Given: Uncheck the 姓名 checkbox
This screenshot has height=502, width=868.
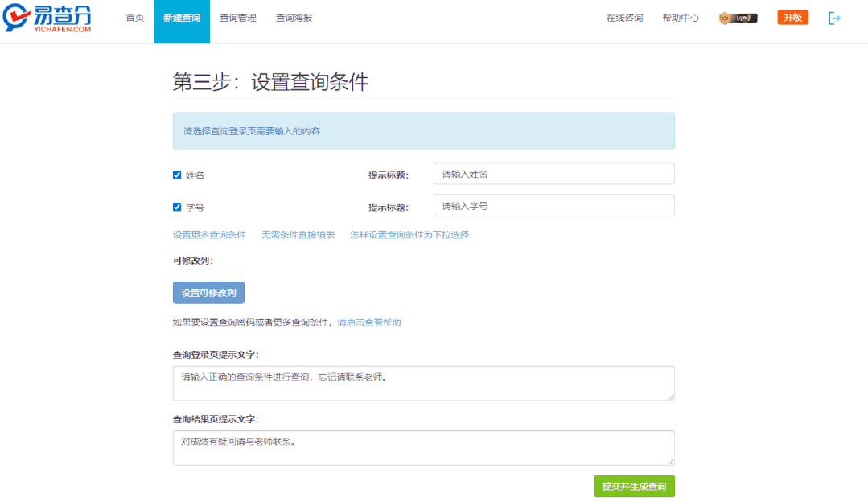Looking at the screenshot, I should pos(177,175).
